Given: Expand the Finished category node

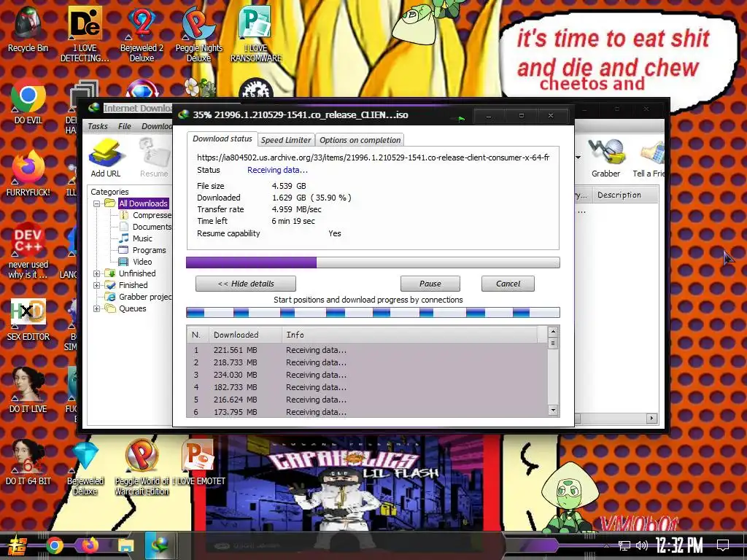Looking at the screenshot, I should click(x=97, y=285).
